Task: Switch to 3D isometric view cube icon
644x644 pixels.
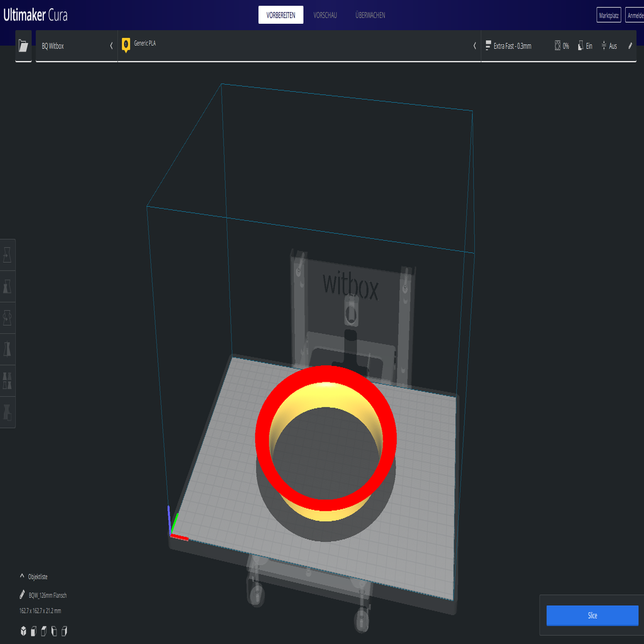Action: coord(23,631)
